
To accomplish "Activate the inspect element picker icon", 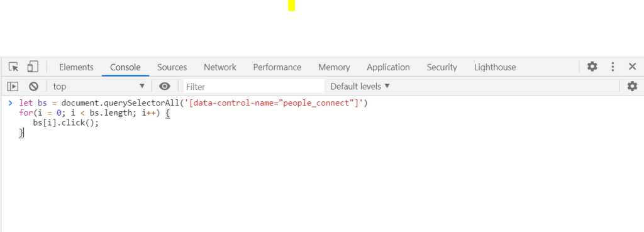I will (14, 67).
